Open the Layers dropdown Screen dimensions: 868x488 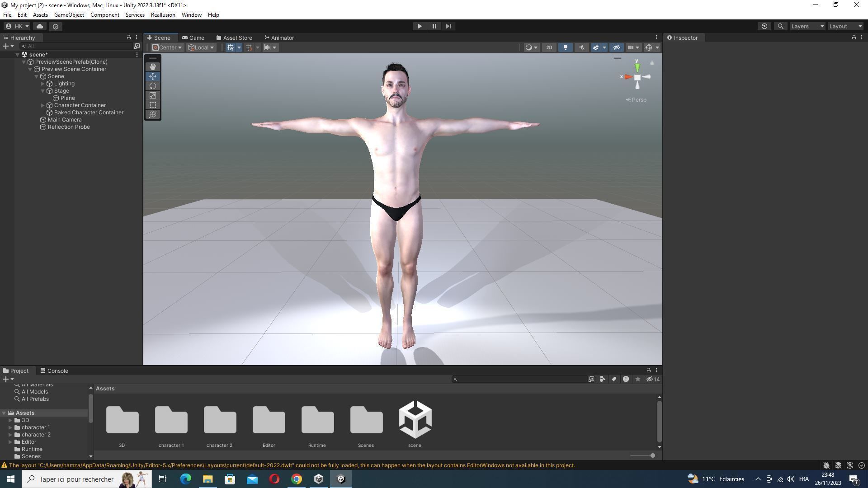[x=807, y=26]
